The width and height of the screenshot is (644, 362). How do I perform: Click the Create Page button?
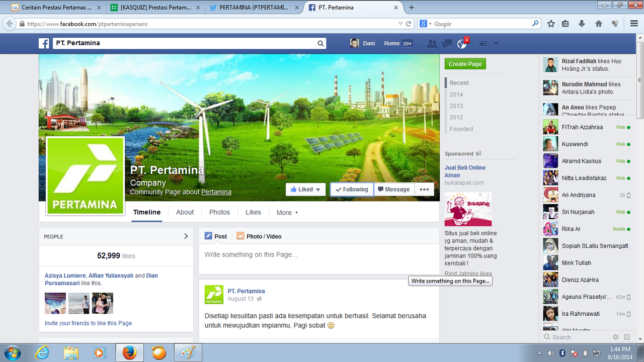tap(465, 64)
